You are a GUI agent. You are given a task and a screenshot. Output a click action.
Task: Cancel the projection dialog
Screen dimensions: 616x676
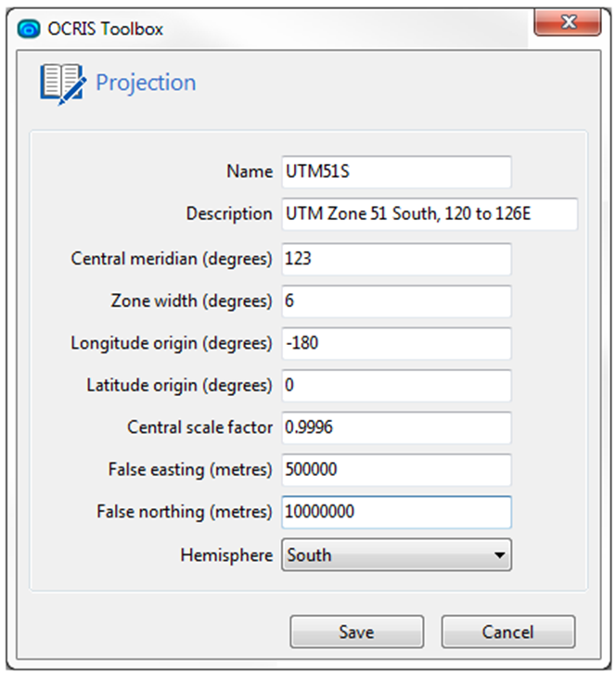tap(508, 632)
